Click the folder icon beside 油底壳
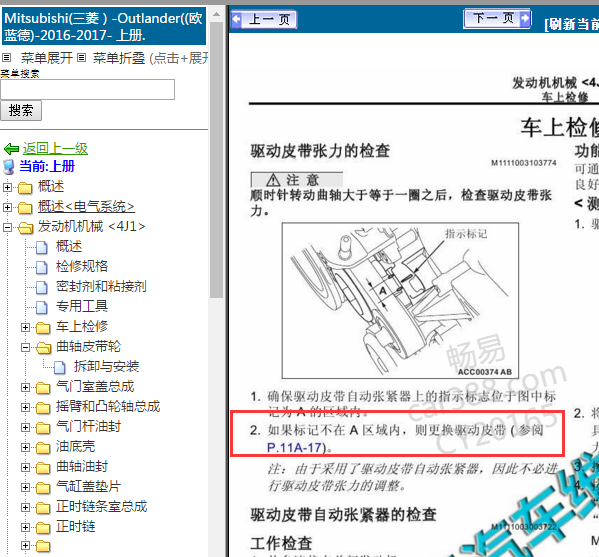Viewport: 599px width, 557px height. (x=43, y=448)
